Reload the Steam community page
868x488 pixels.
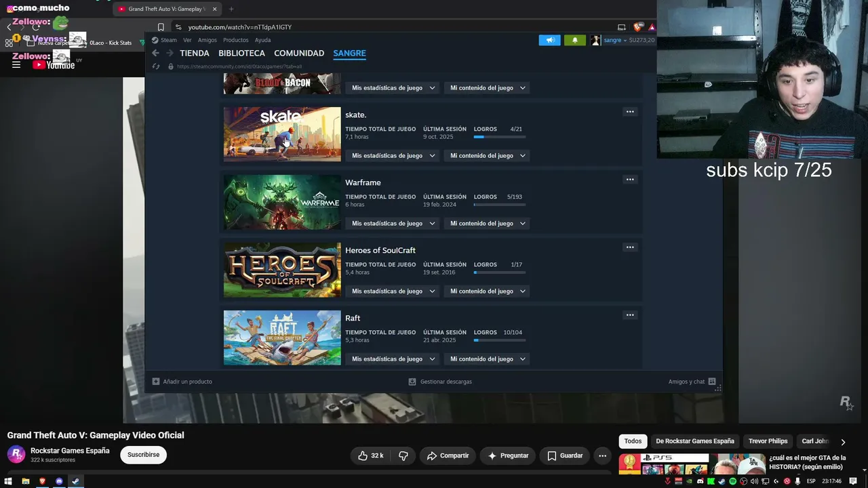[x=156, y=66]
